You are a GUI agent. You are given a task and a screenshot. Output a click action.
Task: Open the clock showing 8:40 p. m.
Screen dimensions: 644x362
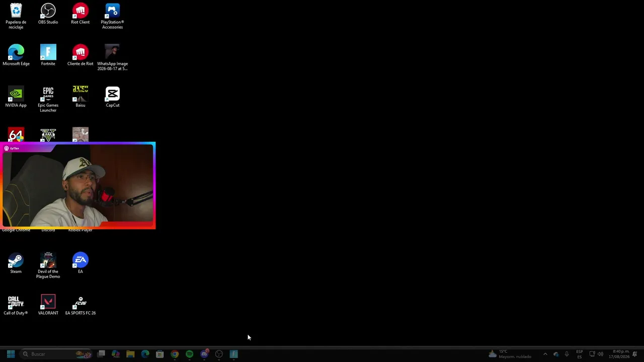point(619,354)
